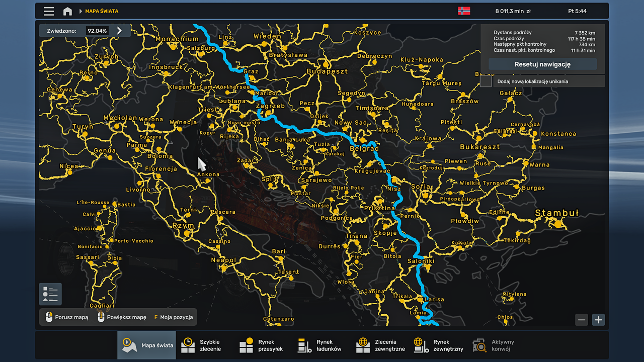Click the Porusz mapą mouse hint

pos(67,317)
